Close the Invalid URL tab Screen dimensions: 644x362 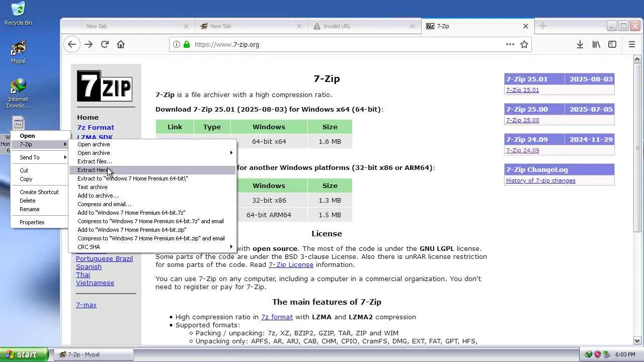(x=413, y=26)
